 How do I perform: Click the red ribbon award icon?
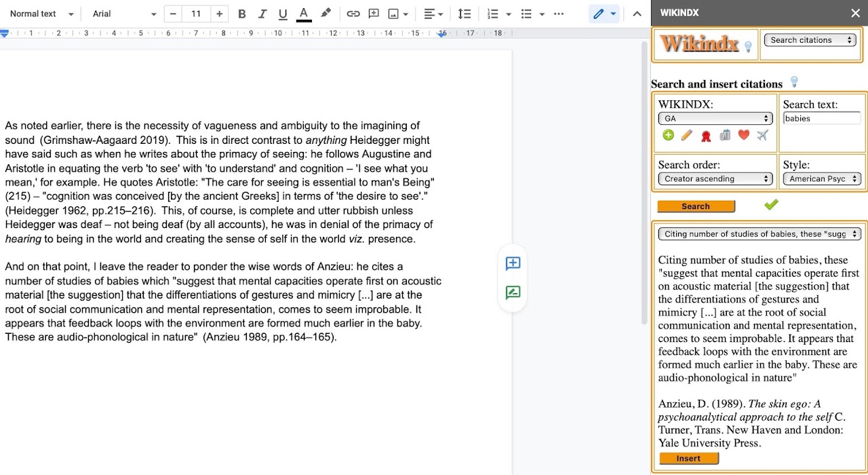click(x=706, y=136)
